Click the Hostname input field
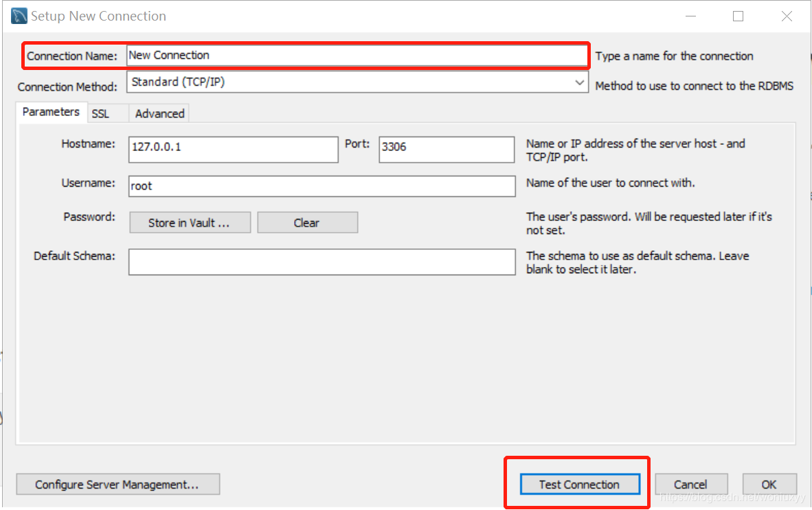Image resolution: width=812 pixels, height=510 pixels. click(x=233, y=150)
